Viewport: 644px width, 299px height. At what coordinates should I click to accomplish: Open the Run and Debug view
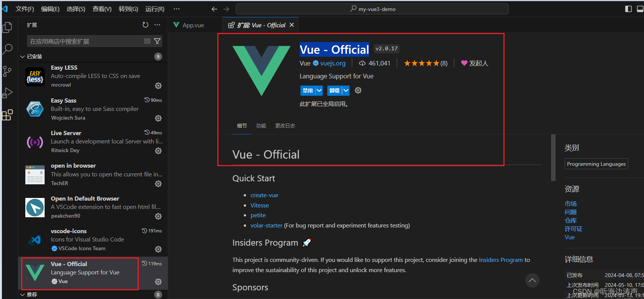pyautogui.click(x=7, y=93)
